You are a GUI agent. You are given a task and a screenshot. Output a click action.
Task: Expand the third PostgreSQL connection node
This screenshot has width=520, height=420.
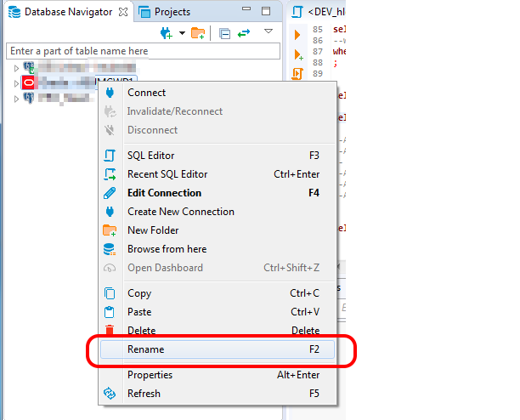pos(16,99)
